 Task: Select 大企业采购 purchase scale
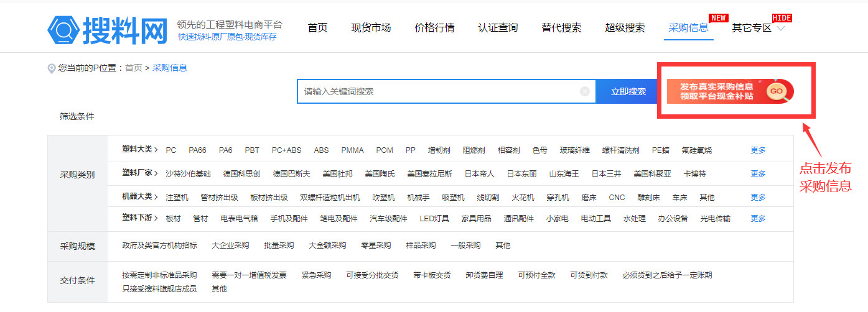[x=230, y=245]
